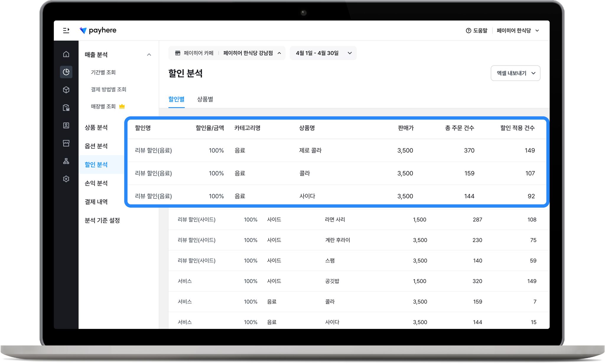Go to 상품 분석
The width and height of the screenshot is (605, 364).
click(x=96, y=128)
